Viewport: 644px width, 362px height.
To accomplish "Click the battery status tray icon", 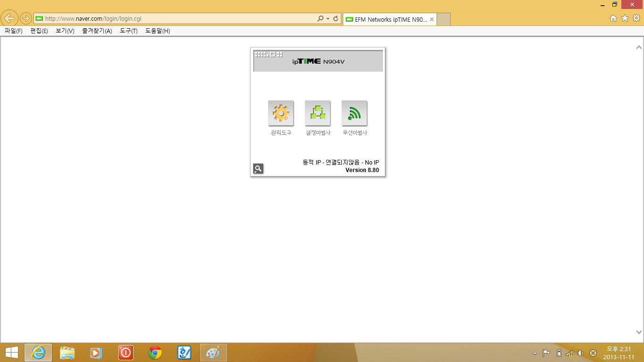I will 559,353.
